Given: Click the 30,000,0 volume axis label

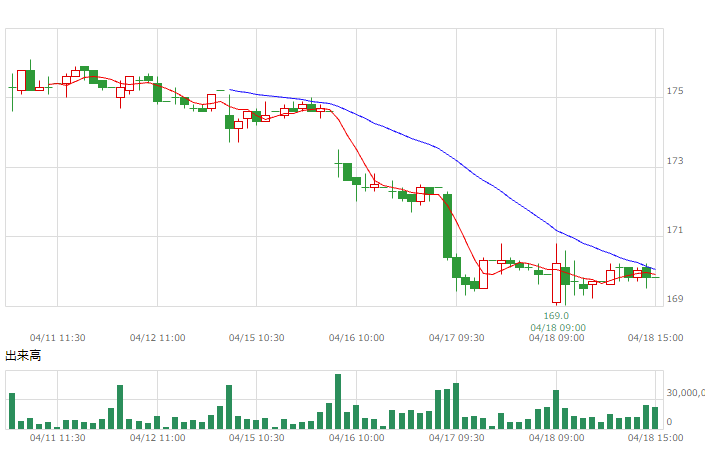Looking at the screenshot, I should point(686,393).
